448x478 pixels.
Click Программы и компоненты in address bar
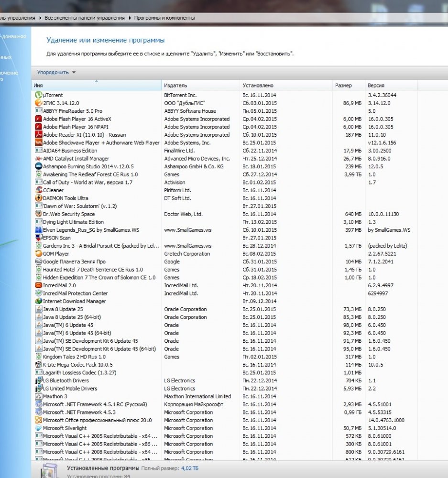click(x=164, y=18)
